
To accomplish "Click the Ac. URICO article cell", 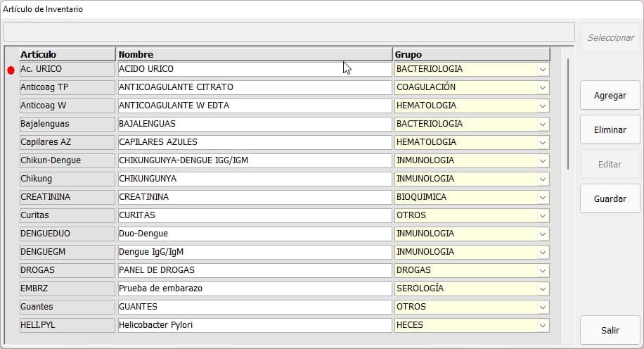I will [x=67, y=69].
